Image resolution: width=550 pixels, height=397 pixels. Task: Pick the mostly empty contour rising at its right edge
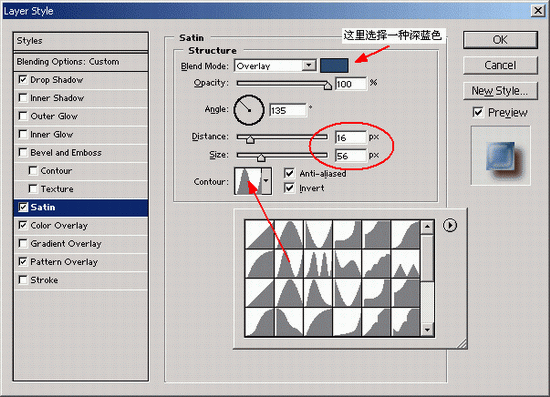(347, 322)
